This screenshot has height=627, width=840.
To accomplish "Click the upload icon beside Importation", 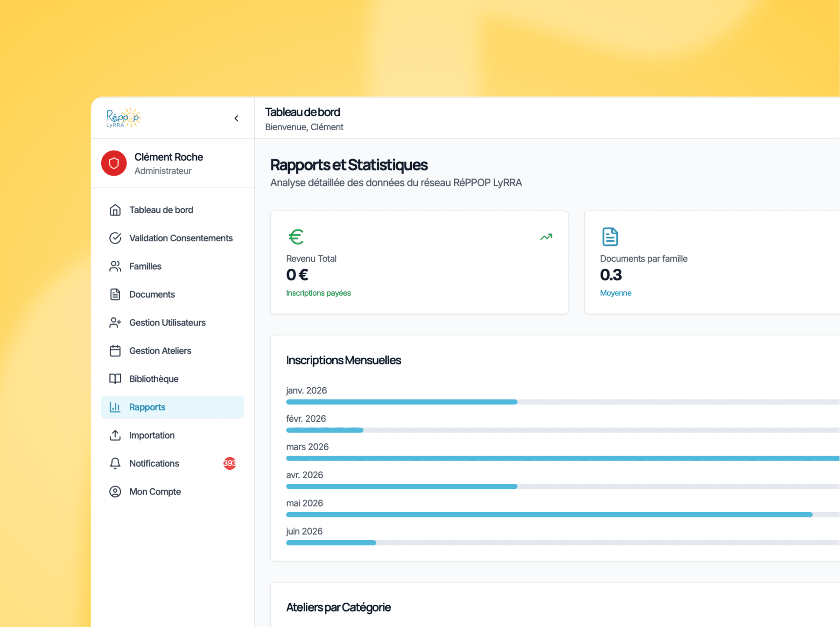I will (115, 435).
